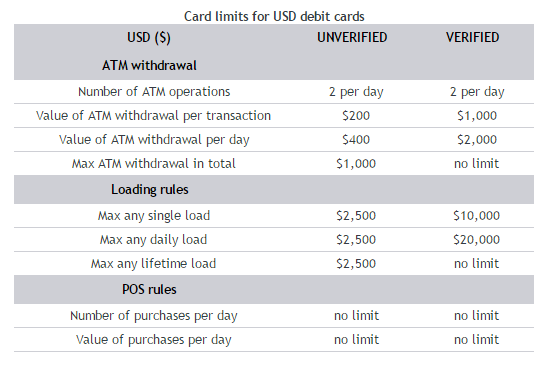Select the Max any single load label

coord(154,216)
